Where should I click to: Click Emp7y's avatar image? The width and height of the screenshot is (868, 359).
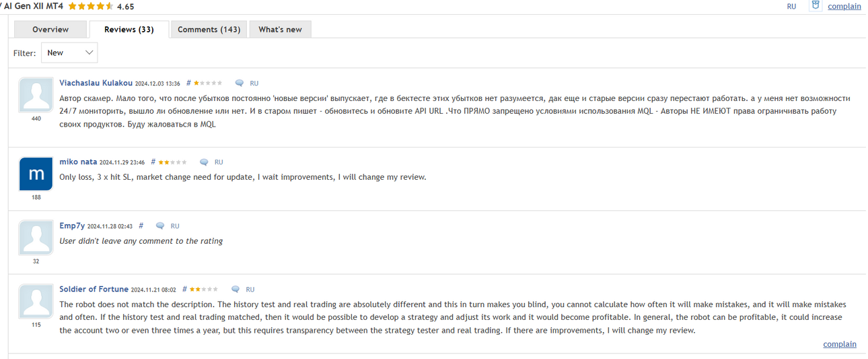click(36, 238)
